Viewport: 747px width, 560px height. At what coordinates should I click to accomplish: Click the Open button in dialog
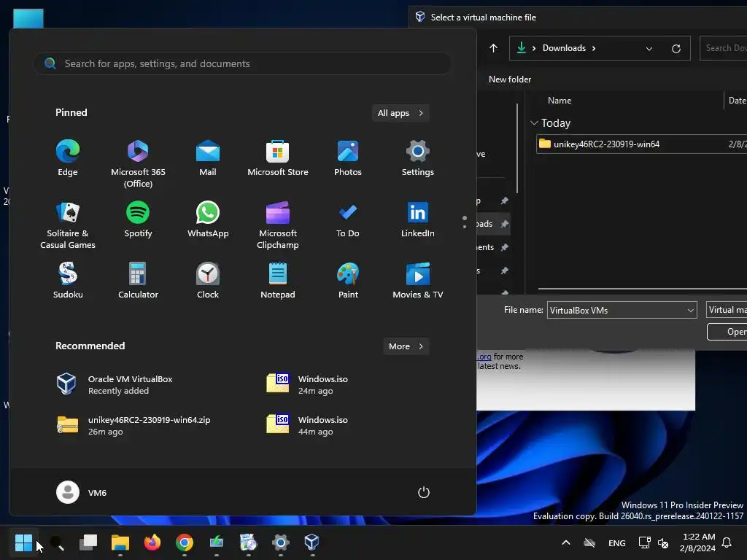727,332
